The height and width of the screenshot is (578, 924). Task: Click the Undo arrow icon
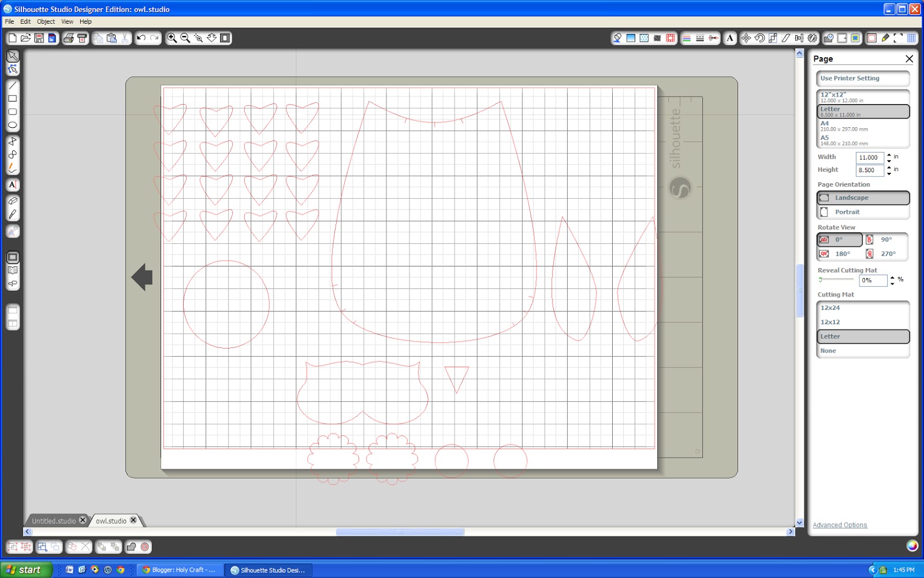pos(141,38)
